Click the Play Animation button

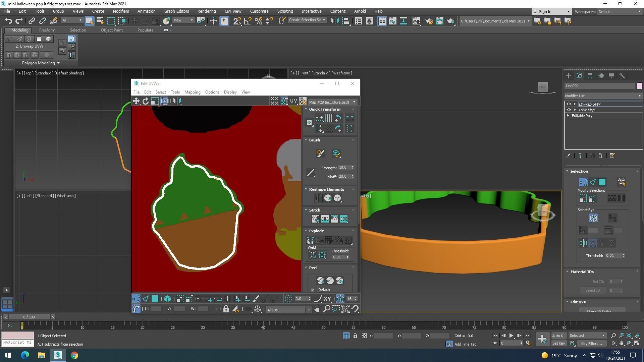(511, 336)
